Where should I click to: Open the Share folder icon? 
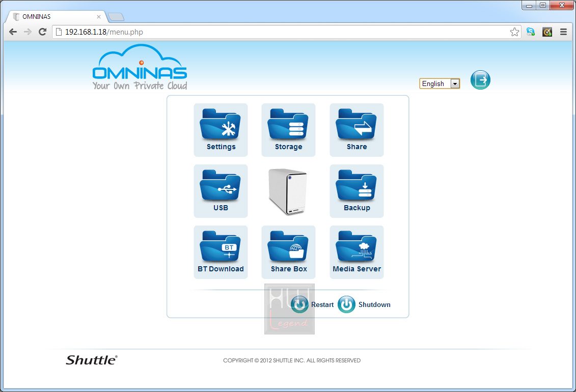click(356, 130)
